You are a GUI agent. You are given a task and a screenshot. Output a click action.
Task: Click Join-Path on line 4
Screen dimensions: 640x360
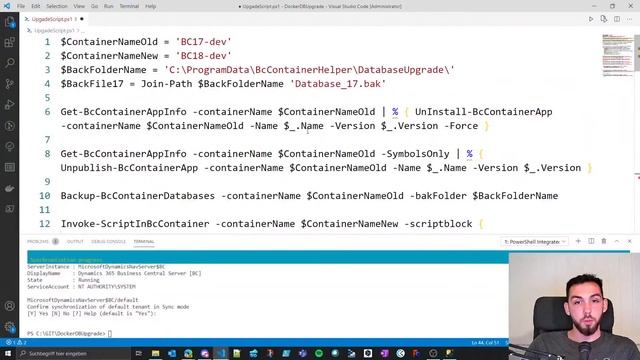coord(167,84)
